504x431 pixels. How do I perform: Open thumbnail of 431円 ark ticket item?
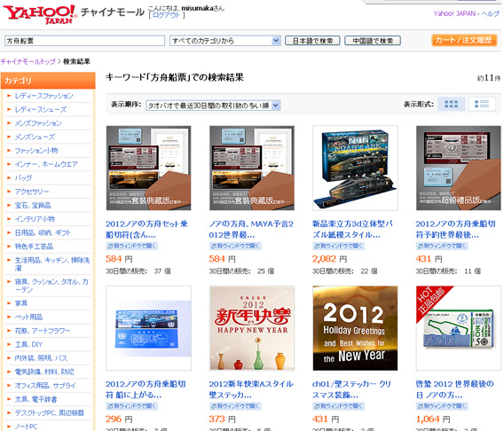tap(459, 168)
